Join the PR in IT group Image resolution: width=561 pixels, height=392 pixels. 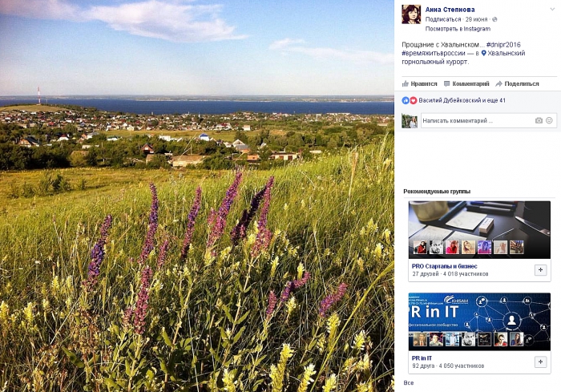click(541, 362)
